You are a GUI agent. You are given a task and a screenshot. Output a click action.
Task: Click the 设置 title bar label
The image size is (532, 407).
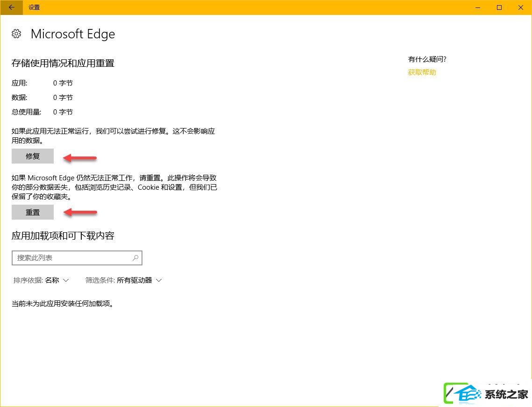(34, 7)
